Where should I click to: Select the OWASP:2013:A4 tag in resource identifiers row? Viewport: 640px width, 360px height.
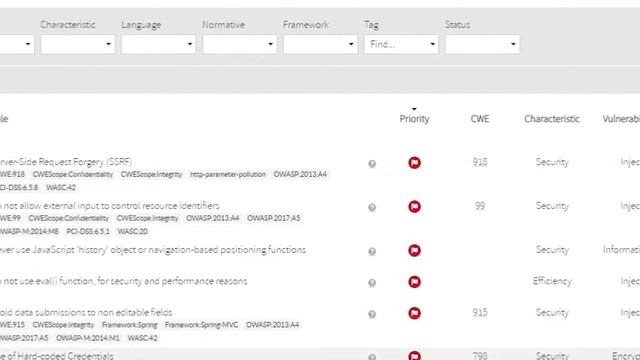[213, 218]
